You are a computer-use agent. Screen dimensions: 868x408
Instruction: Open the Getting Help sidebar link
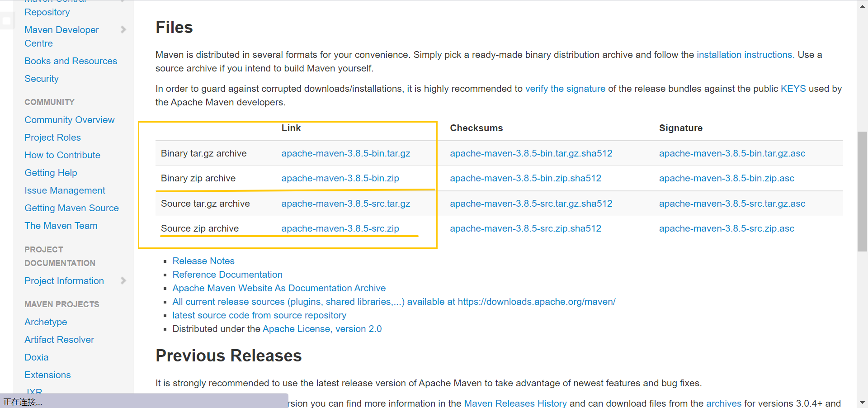pos(51,173)
